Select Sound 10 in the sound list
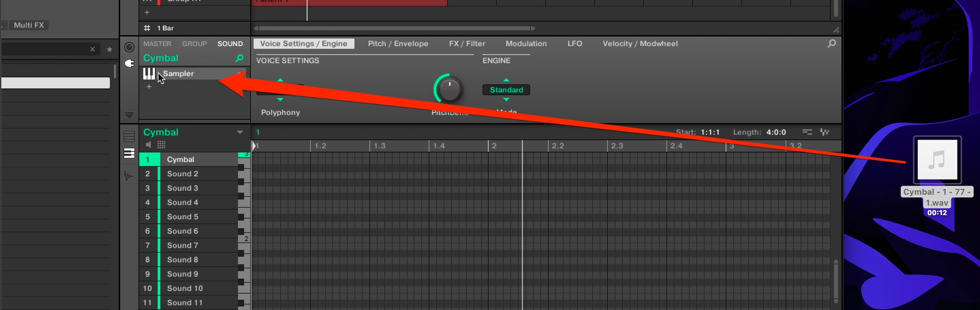 click(x=188, y=288)
